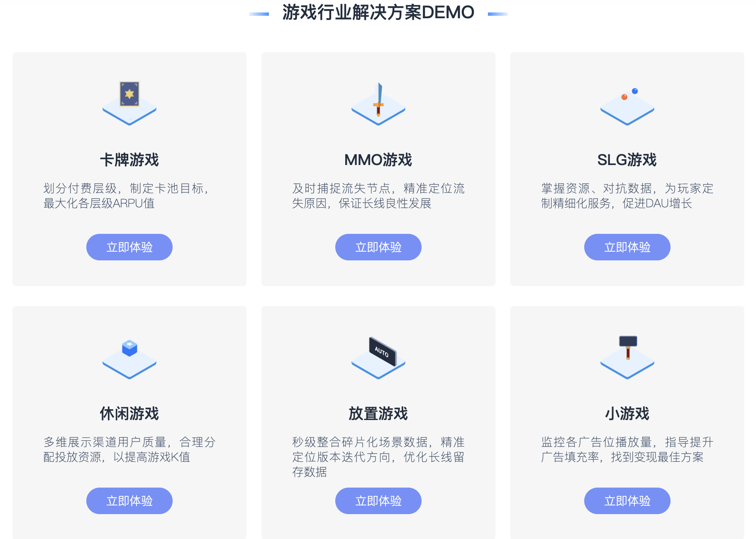Click the 休闲游戏 heading
The image size is (756, 539).
pyautogui.click(x=129, y=413)
